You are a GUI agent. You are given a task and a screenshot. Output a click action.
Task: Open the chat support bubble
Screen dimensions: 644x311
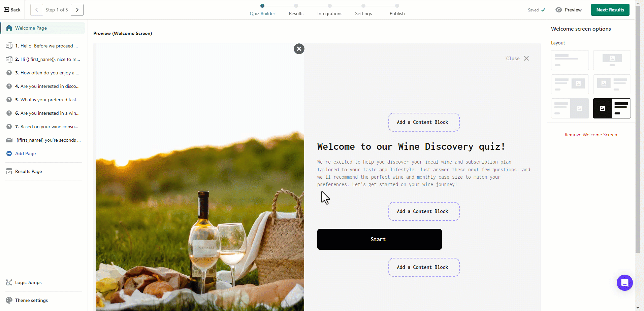[624, 283]
